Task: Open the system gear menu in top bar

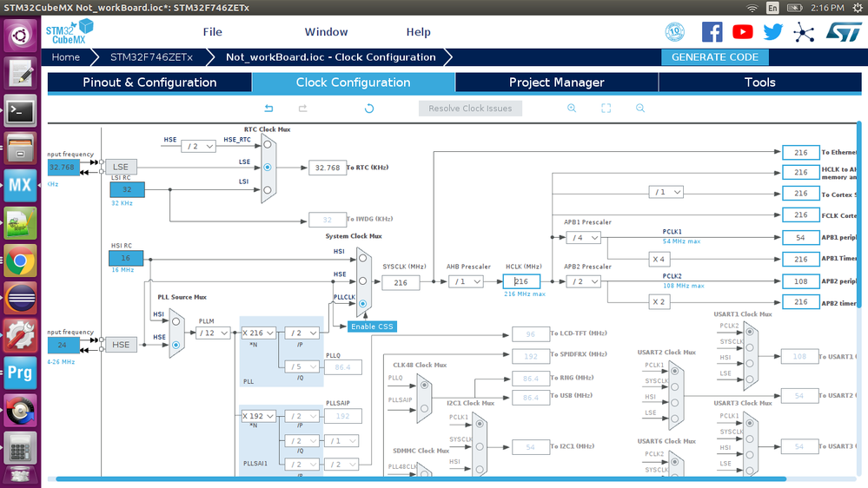Action: (858, 8)
